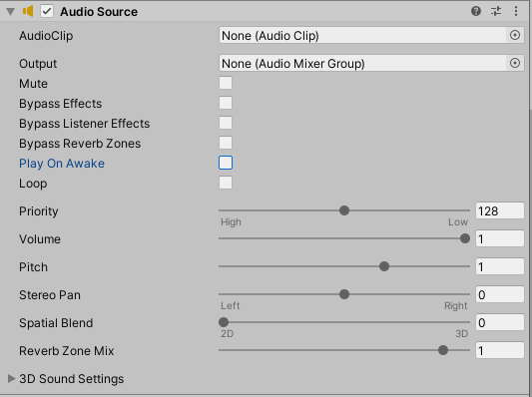Click the Audio Source header title
Viewport: 532px width, 397px height.
99,12
